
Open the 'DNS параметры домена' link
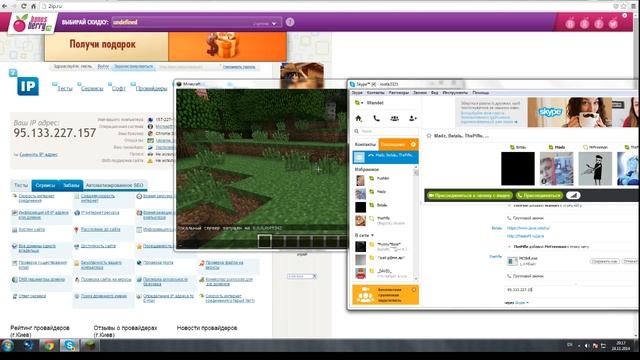click(x=42, y=280)
